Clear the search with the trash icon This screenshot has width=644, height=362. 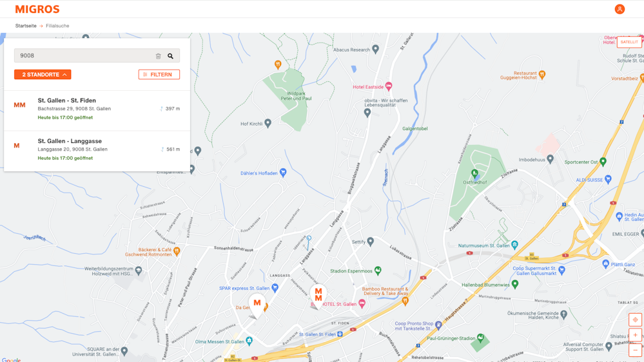pyautogui.click(x=158, y=56)
